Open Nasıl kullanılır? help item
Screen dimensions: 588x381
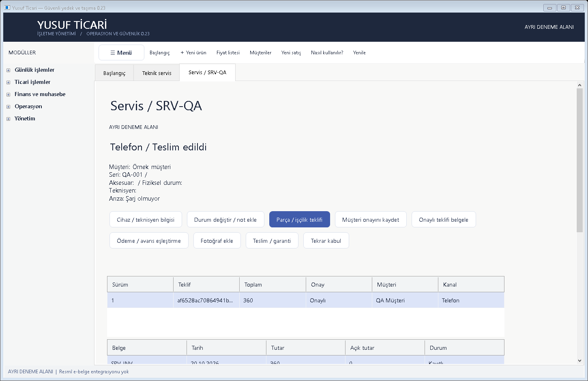327,53
